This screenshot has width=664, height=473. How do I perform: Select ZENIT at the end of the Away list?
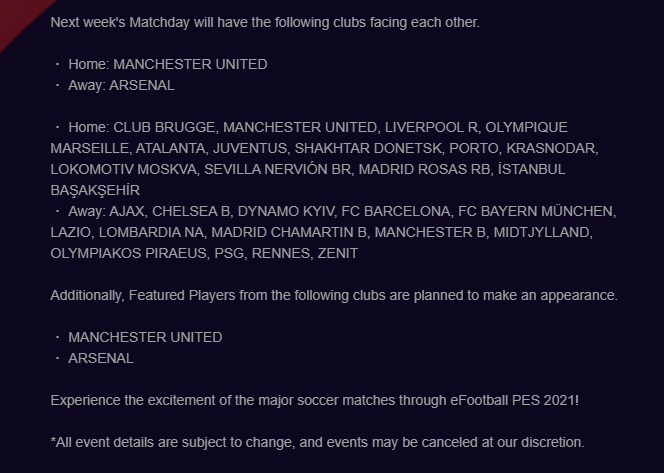(335, 253)
